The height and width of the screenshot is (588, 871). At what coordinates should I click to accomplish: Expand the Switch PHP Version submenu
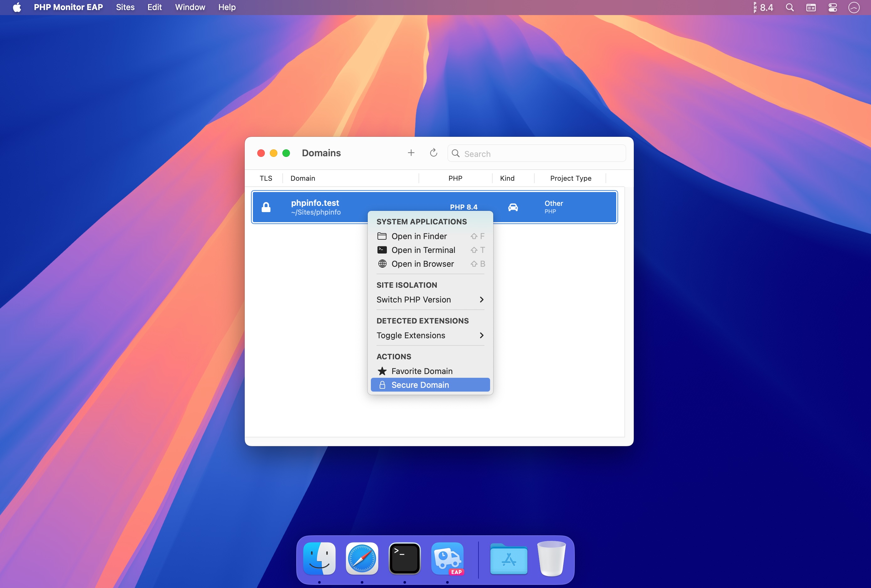pos(430,299)
